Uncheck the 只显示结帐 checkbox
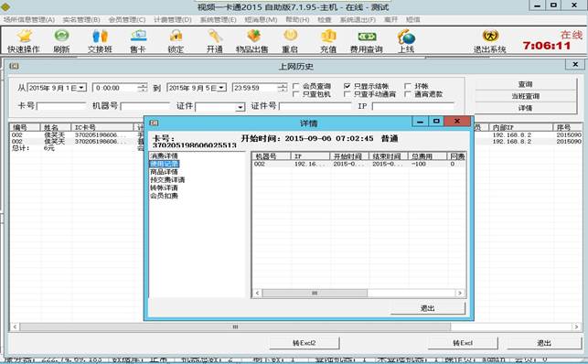This screenshot has width=588, height=364. (347, 86)
